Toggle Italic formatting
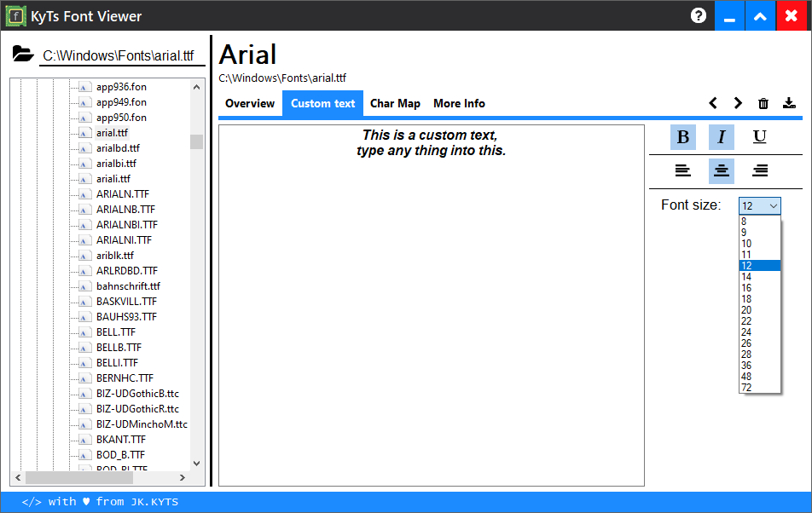Viewport: 812px width, 513px height. 722,137
